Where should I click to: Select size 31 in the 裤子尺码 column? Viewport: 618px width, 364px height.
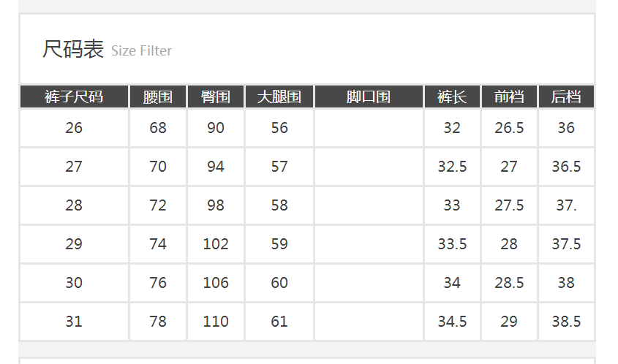click(74, 322)
